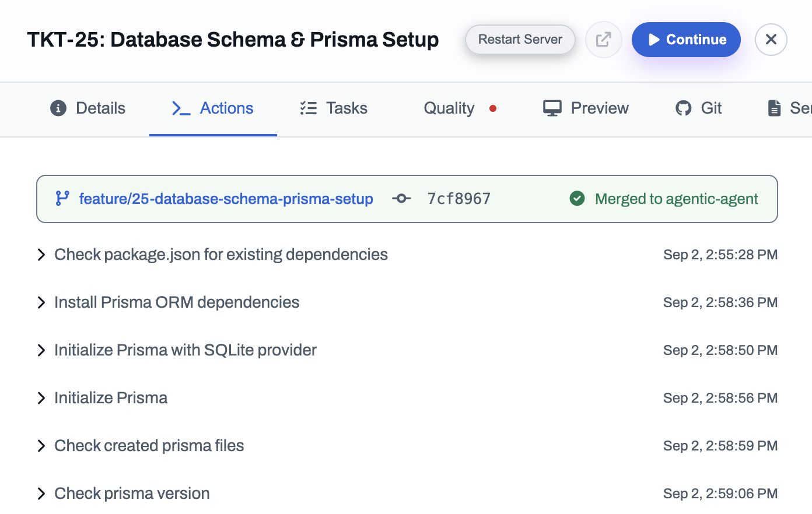Click the git branch icon
The width and height of the screenshot is (812, 514).
click(x=62, y=199)
